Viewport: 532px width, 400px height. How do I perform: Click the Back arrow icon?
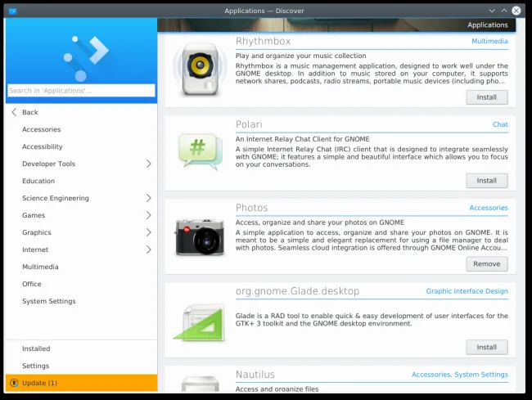point(14,112)
